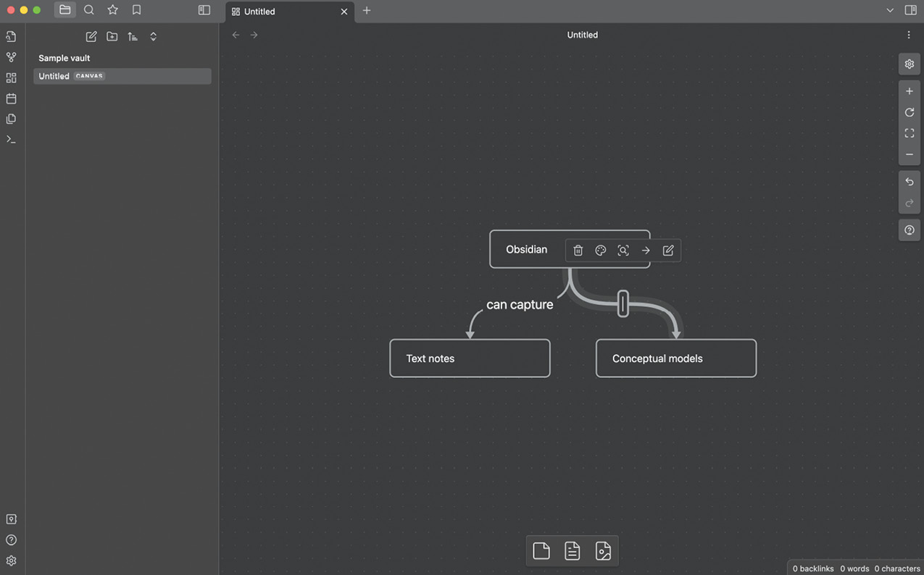Zoom in on the canvas

pyautogui.click(x=909, y=91)
